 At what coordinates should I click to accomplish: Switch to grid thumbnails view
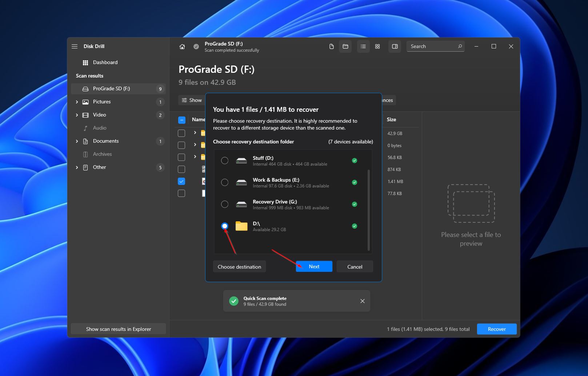(377, 46)
